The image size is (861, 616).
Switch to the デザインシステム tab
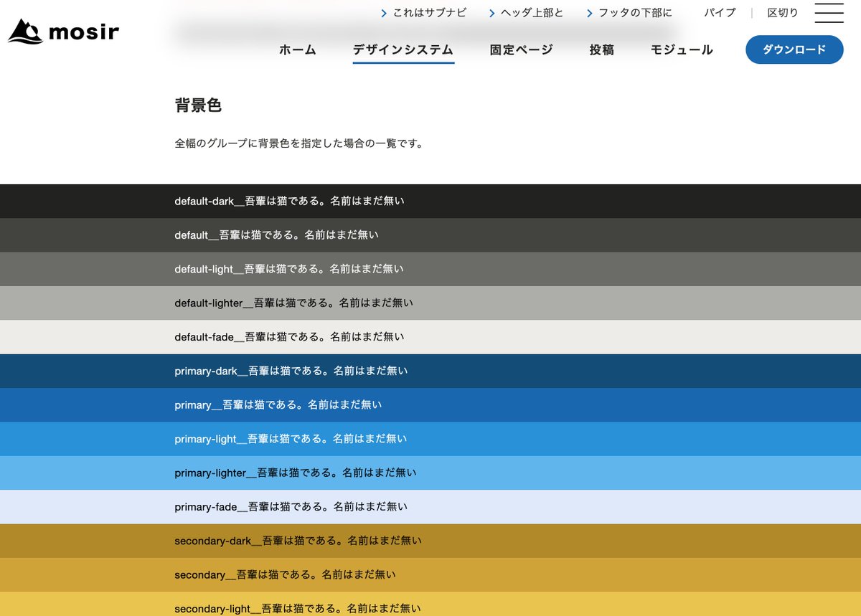403,49
